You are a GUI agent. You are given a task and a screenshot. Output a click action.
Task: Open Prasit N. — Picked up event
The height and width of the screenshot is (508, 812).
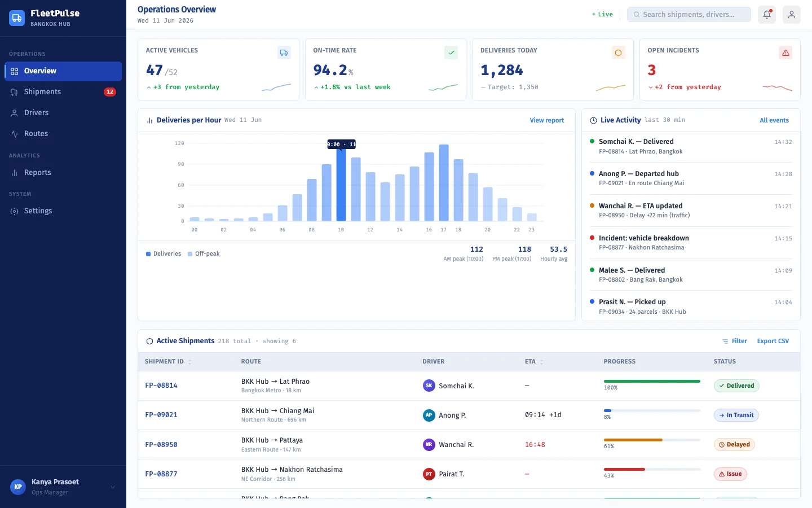(691, 306)
